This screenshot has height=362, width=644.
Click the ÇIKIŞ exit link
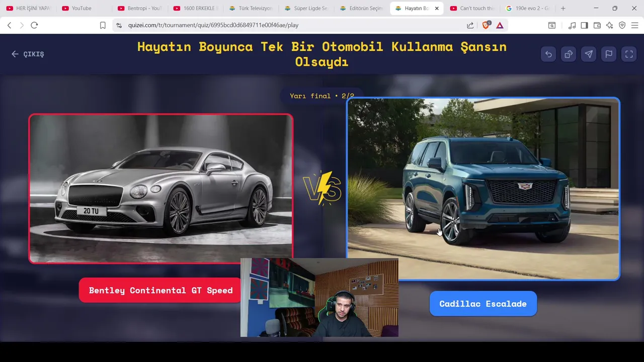point(28,54)
